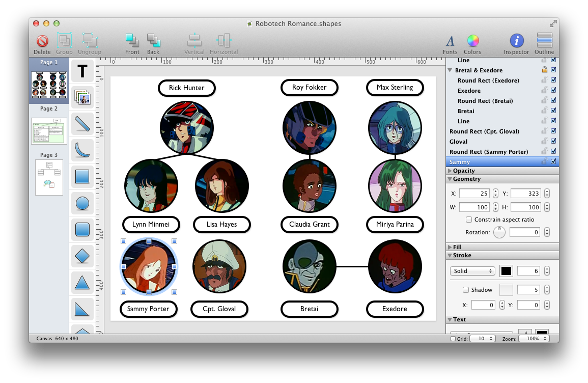588x383 pixels.
Task: Select the Diamond shape tool
Action: click(82, 256)
